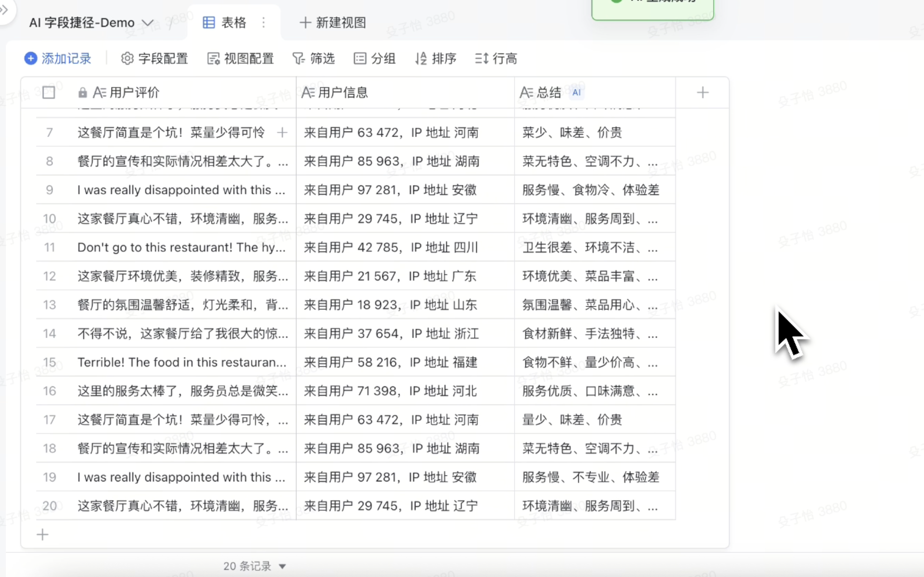
Task: Open the 表格 tab three-dot menu
Action: pyautogui.click(x=264, y=22)
